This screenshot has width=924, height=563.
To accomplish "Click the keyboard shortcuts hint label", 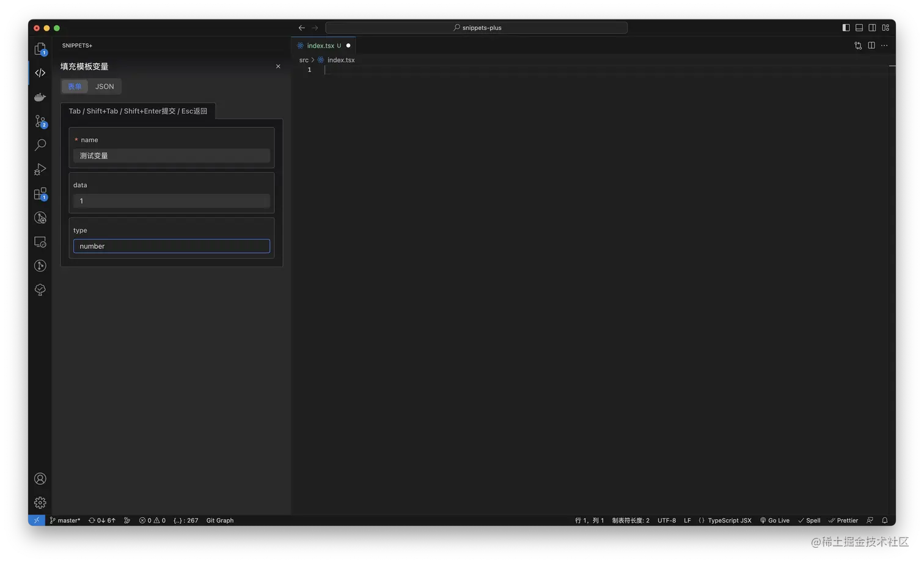I will [x=138, y=111].
